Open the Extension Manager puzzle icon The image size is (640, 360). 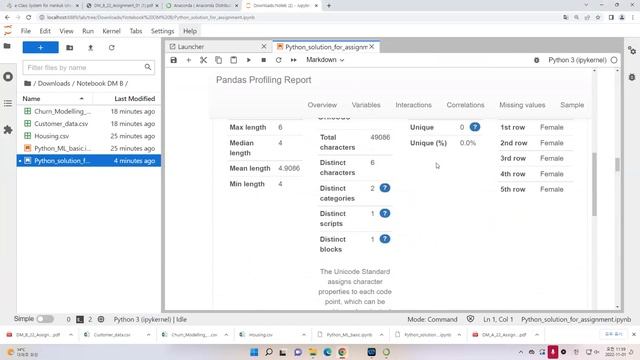coord(8,130)
